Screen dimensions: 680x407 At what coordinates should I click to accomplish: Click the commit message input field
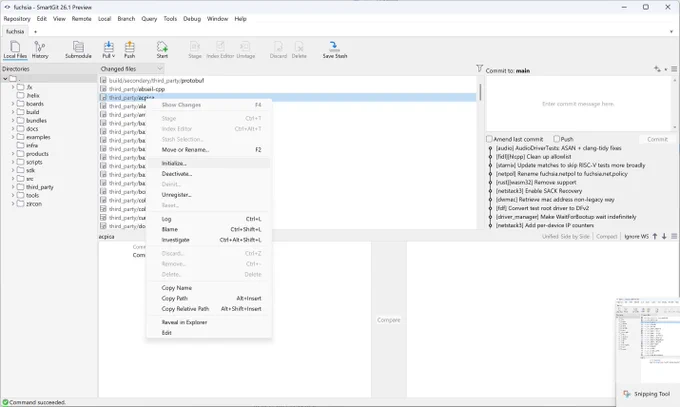pos(579,104)
